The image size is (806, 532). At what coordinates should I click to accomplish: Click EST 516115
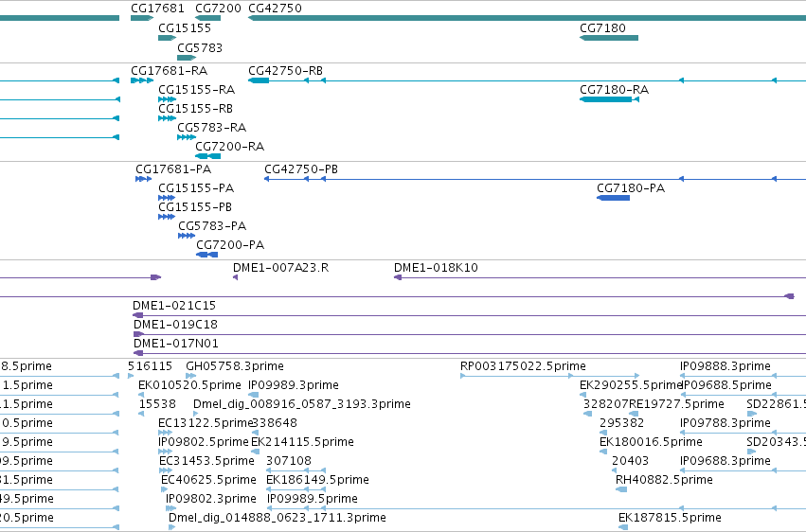(x=131, y=376)
